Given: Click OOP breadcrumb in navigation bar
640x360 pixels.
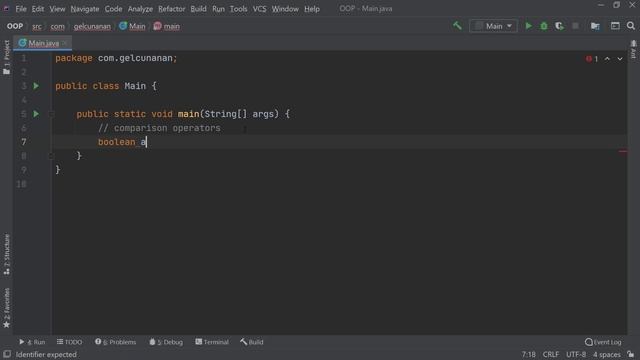Looking at the screenshot, I should tap(15, 26).
